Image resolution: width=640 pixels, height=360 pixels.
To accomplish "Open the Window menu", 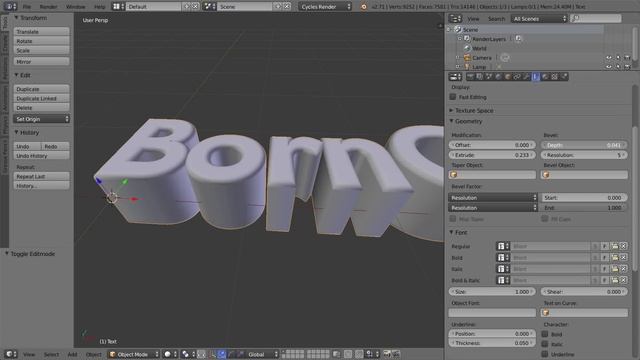I will click(76, 7).
